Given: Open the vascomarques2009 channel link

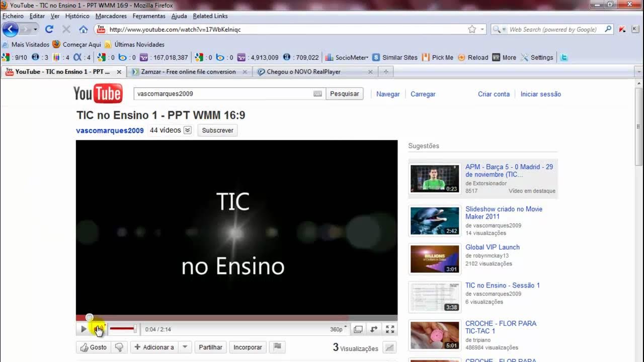Looking at the screenshot, I should click(110, 130).
